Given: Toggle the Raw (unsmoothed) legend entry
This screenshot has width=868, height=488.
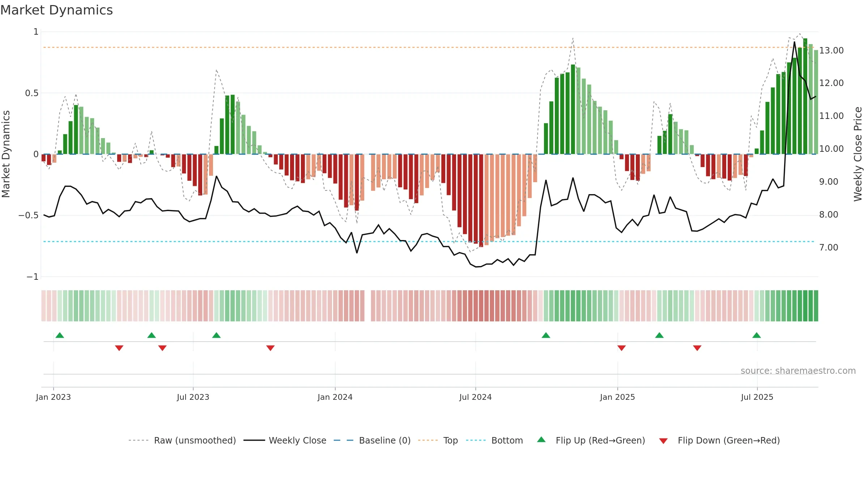Looking at the screenshot, I should [182, 440].
